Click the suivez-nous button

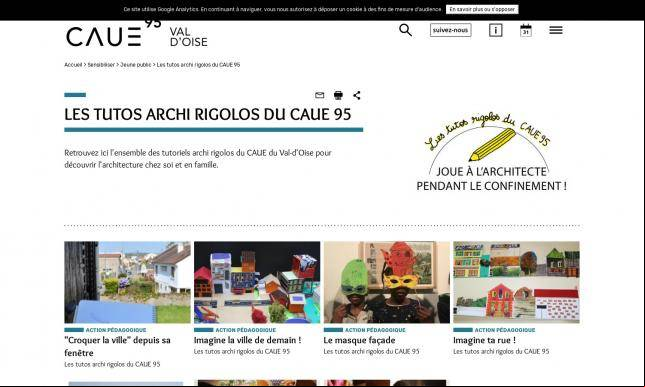[x=450, y=30]
